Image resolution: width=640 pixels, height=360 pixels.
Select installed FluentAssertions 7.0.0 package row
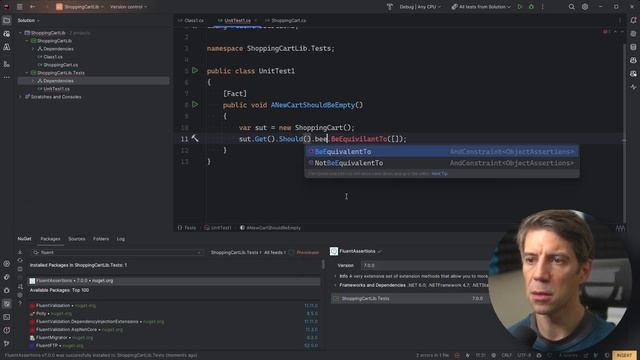coord(174,281)
